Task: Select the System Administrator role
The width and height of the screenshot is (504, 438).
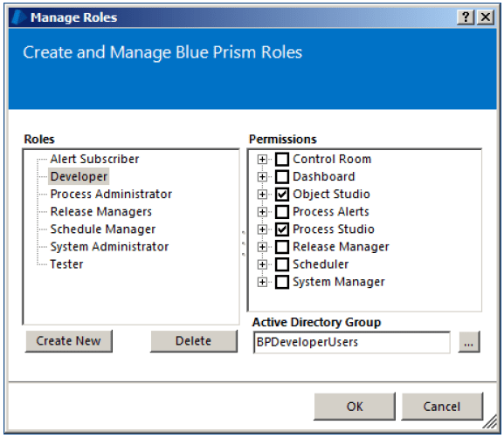Action: pos(109,247)
